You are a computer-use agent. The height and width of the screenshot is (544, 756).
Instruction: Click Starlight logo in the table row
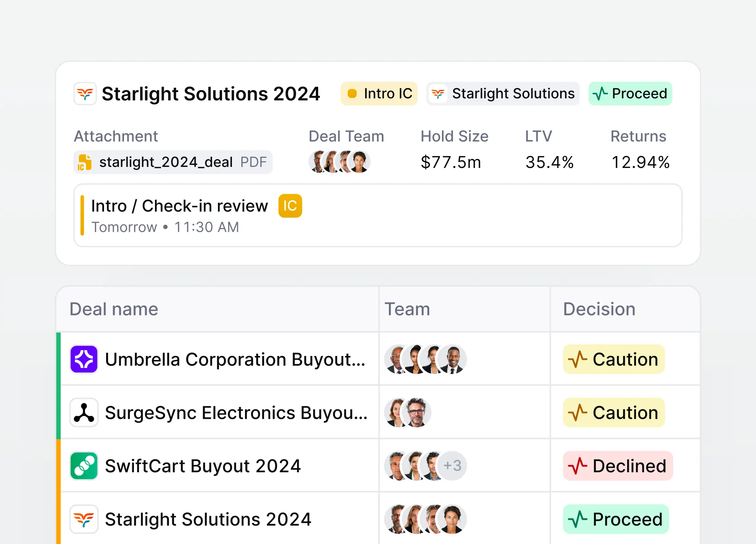click(84, 519)
